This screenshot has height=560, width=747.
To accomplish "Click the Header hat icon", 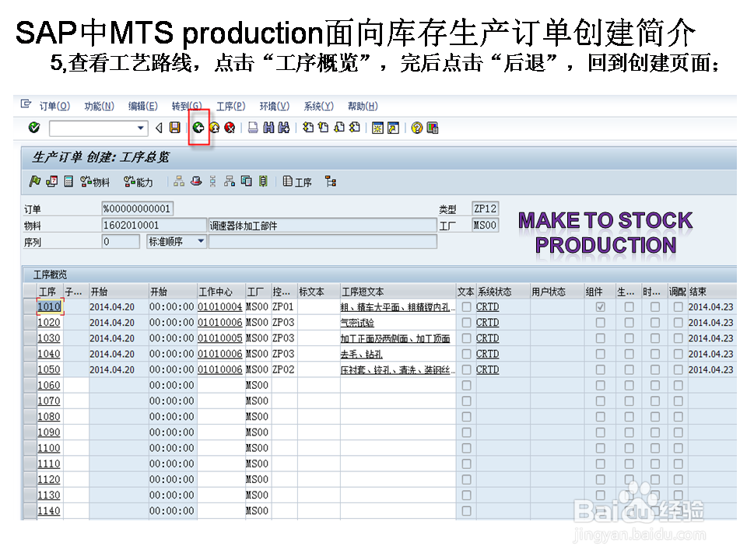I will pos(196,181).
